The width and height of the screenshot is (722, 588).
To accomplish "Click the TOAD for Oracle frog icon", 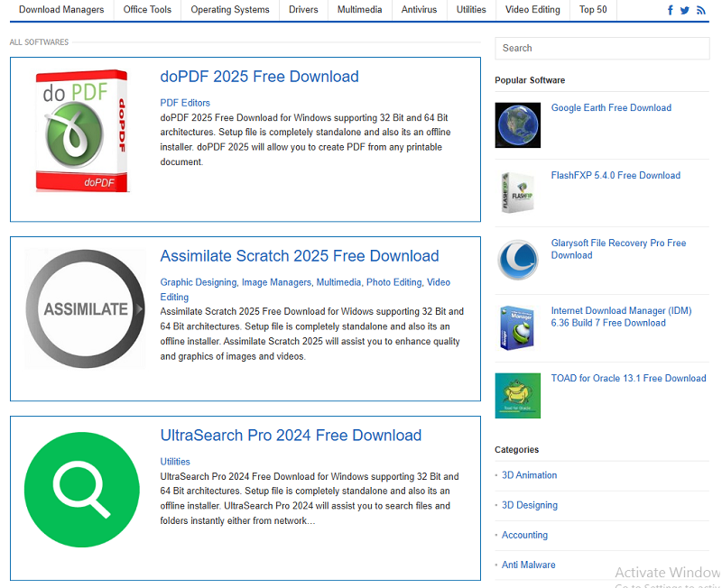I will point(517,396).
